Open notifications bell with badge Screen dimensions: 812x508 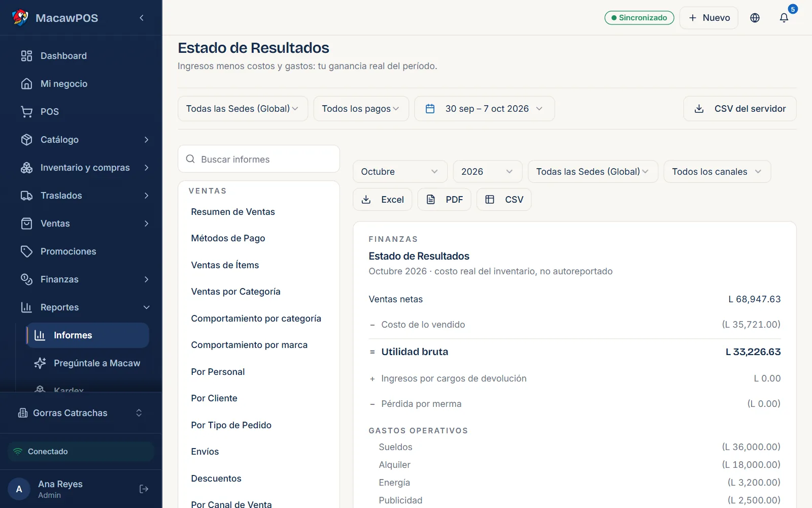click(784, 18)
